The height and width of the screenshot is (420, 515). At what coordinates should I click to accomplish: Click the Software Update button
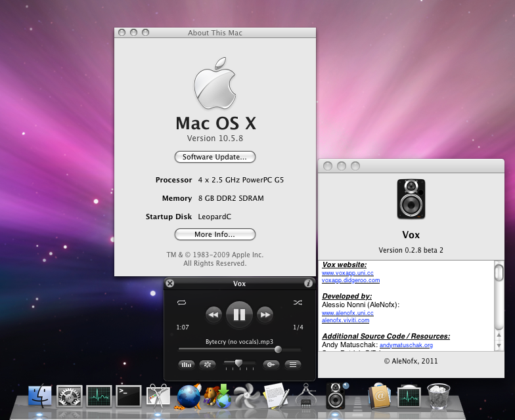pyautogui.click(x=215, y=157)
